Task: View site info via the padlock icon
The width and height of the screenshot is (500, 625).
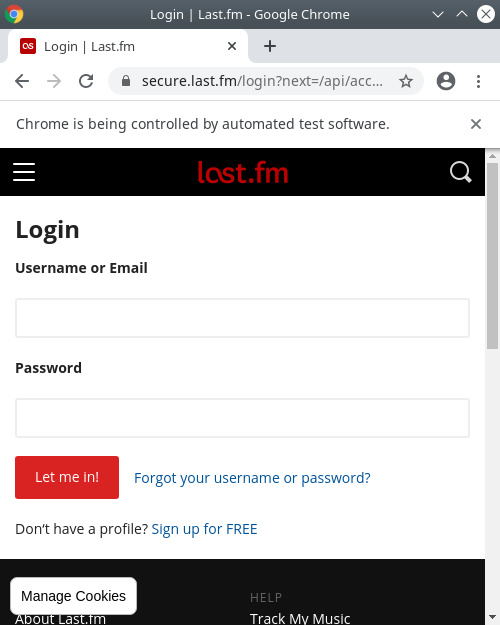Action: click(126, 81)
